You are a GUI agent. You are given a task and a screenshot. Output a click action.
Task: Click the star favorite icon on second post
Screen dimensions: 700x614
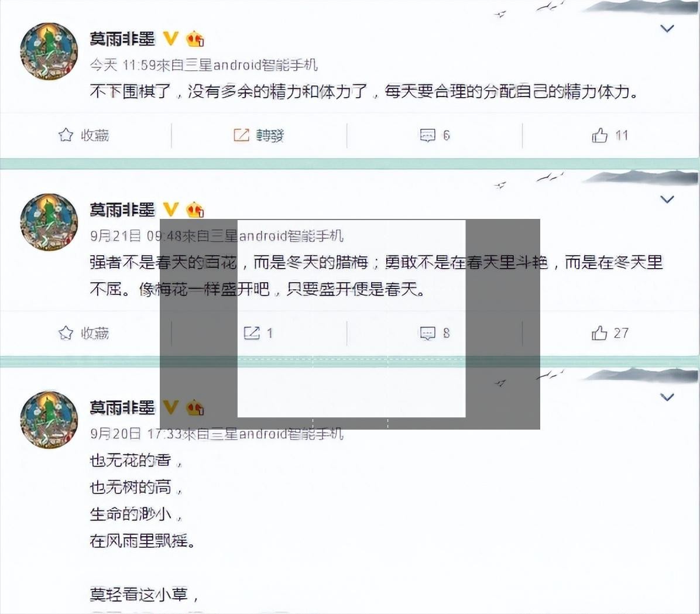[x=66, y=332]
